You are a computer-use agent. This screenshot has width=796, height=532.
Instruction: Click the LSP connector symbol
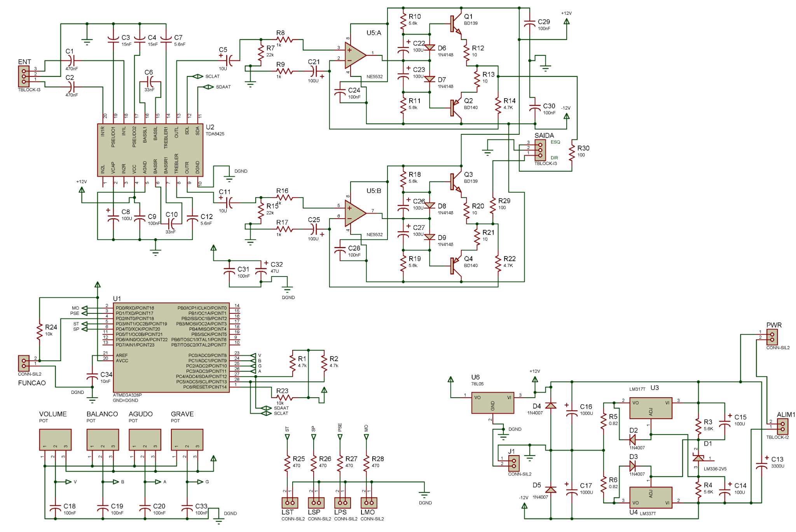316,503
